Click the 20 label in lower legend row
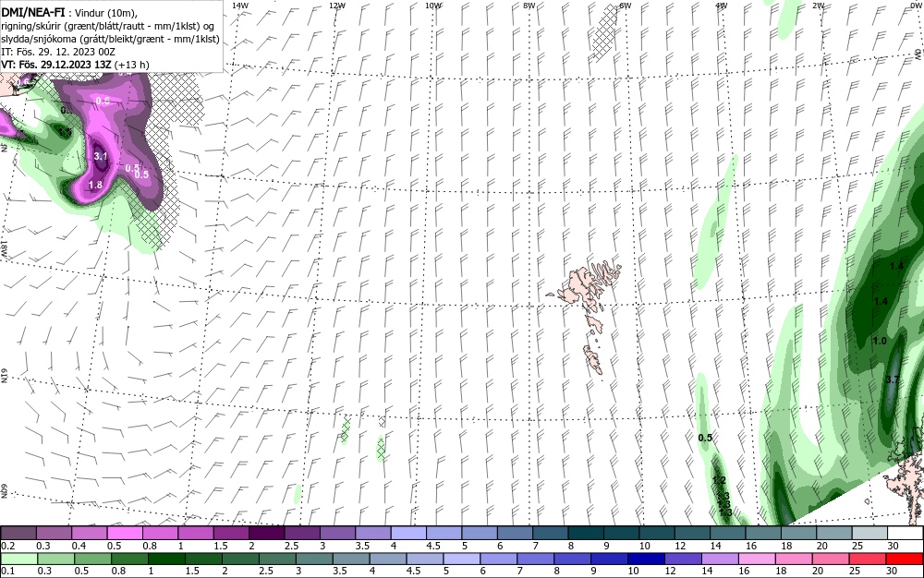 point(818,571)
